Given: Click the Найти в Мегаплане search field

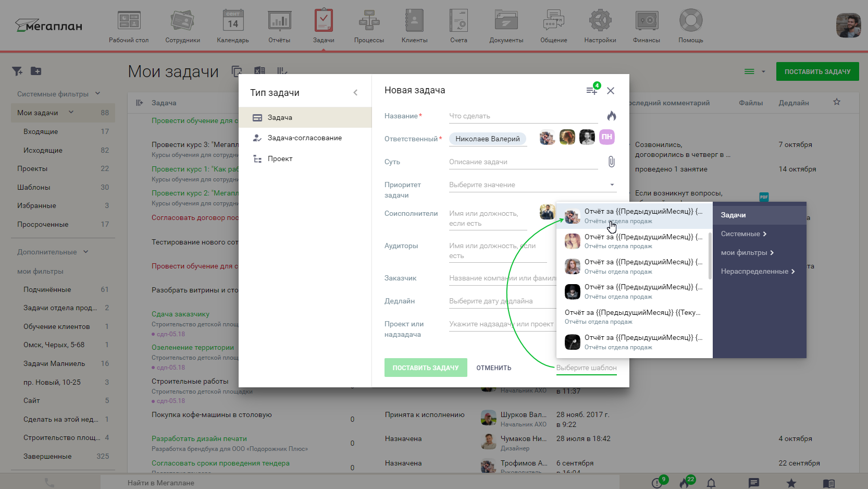Looking at the screenshot, I should coord(359,483).
